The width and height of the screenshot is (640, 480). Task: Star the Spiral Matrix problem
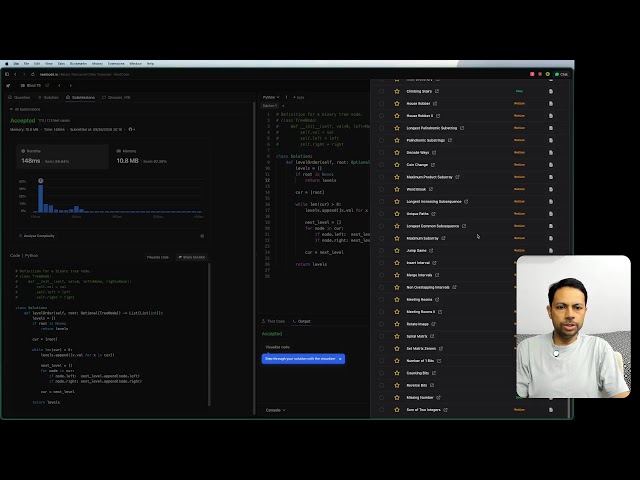(x=397, y=336)
